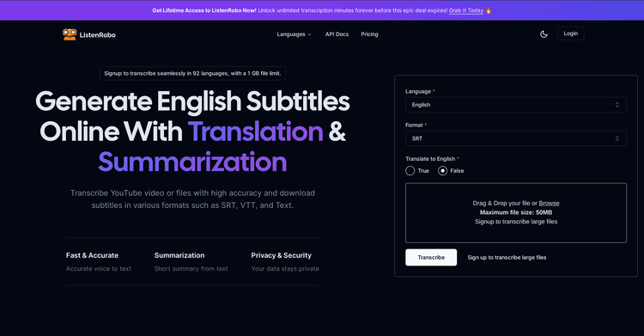Image resolution: width=644 pixels, height=336 pixels.
Task: Click Sign up to transcribe large files
Action: (507, 258)
